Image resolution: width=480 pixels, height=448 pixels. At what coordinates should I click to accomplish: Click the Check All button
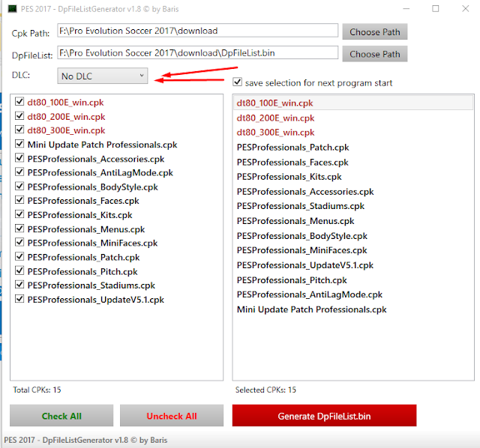(61, 416)
